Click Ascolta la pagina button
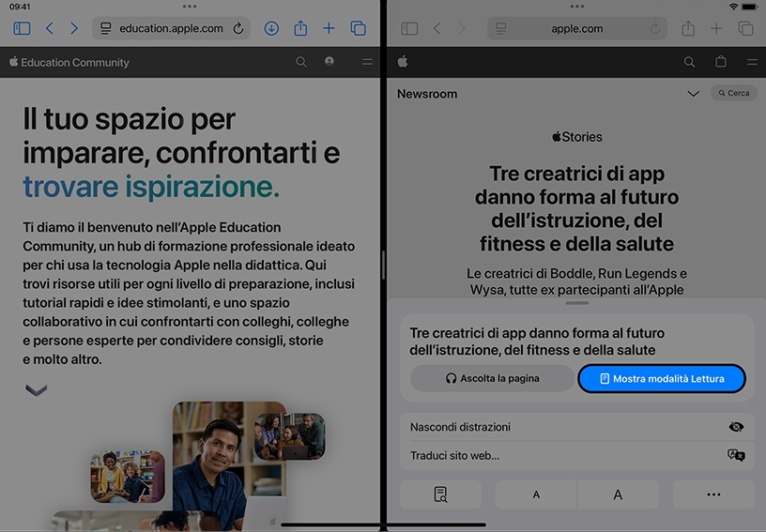The image size is (766, 532). (x=492, y=378)
